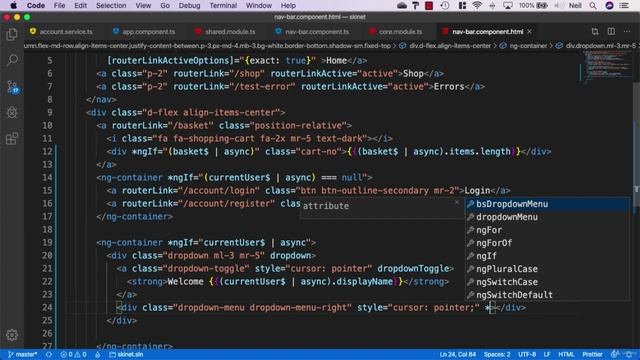Open Wi-Fi status in menu bar
Viewport: 640px width, 360px height.
tap(477, 5)
